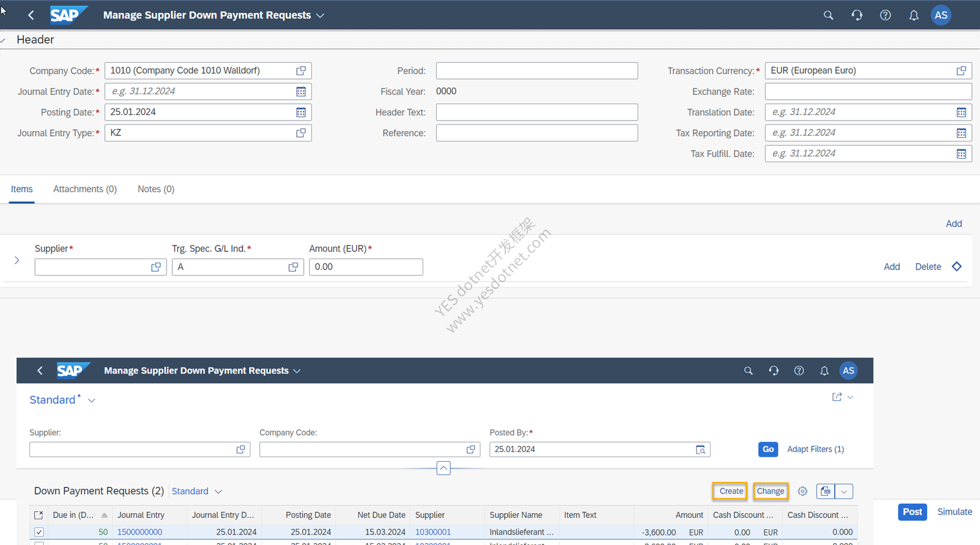Open Adapt Filters (1)
Image resolution: width=980 pixels, height=545 pixels.
(x=815, y=449)
